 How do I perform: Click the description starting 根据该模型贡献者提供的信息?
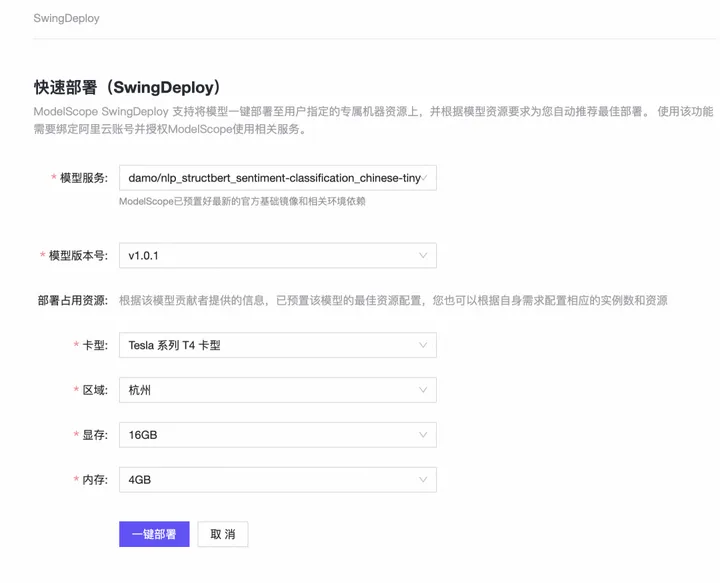[x=393, y=301]
